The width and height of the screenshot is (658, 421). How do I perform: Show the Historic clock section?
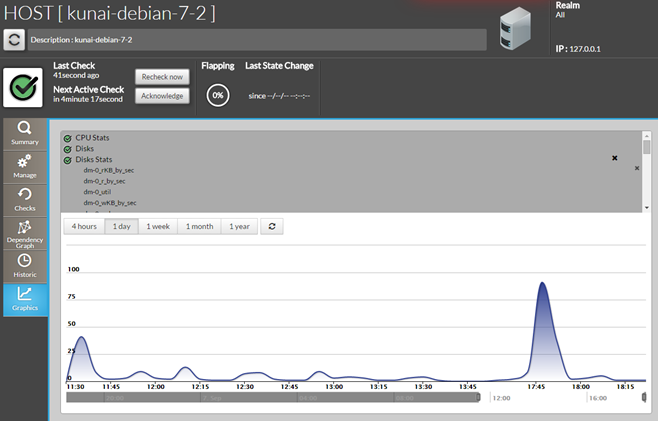tap(25, 265)
